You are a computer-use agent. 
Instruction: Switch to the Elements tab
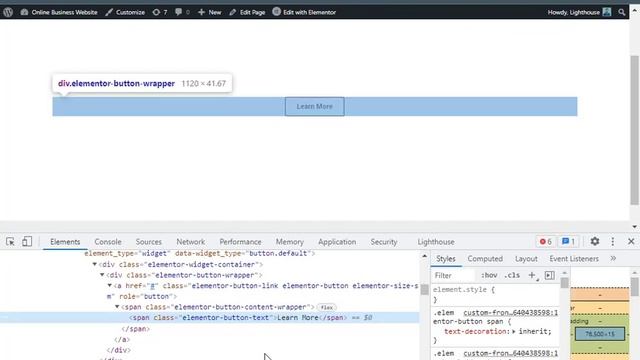pos(65,242)
